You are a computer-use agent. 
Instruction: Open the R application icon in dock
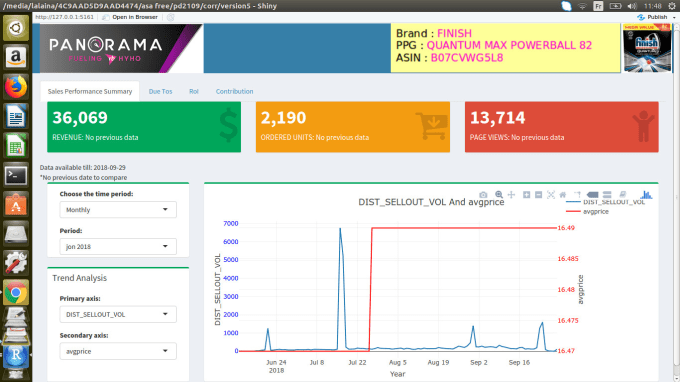pos(16,356)
